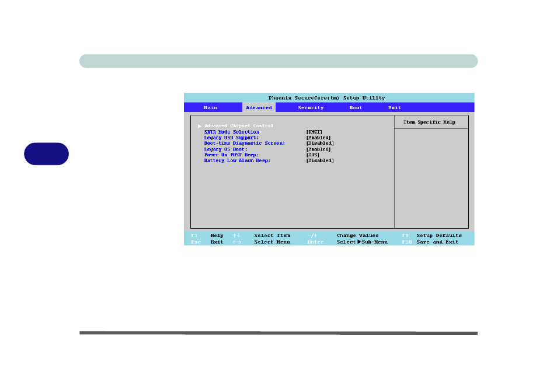557x392 pixels.
Task: Open the Exit tab
Action: click(x=394, y=107)
